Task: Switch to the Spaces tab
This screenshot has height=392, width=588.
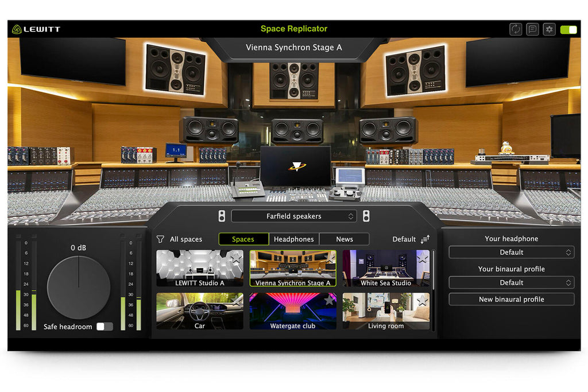Action: click(243, 239)
